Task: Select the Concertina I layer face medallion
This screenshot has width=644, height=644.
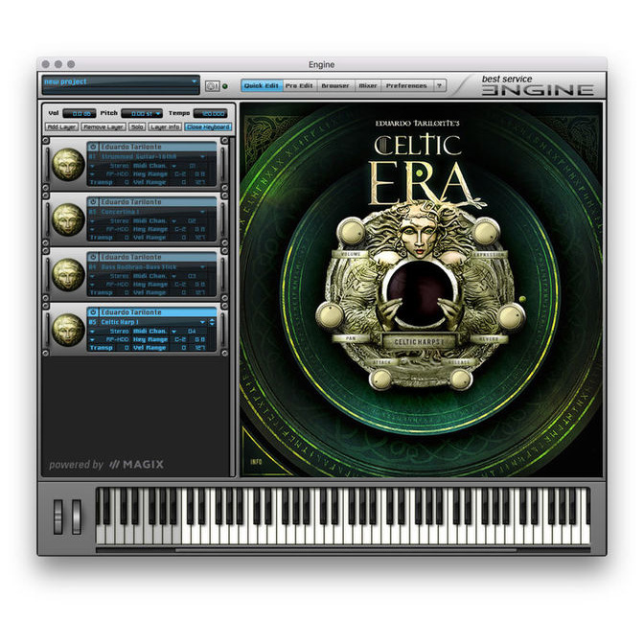Action: tap(68, 219)
